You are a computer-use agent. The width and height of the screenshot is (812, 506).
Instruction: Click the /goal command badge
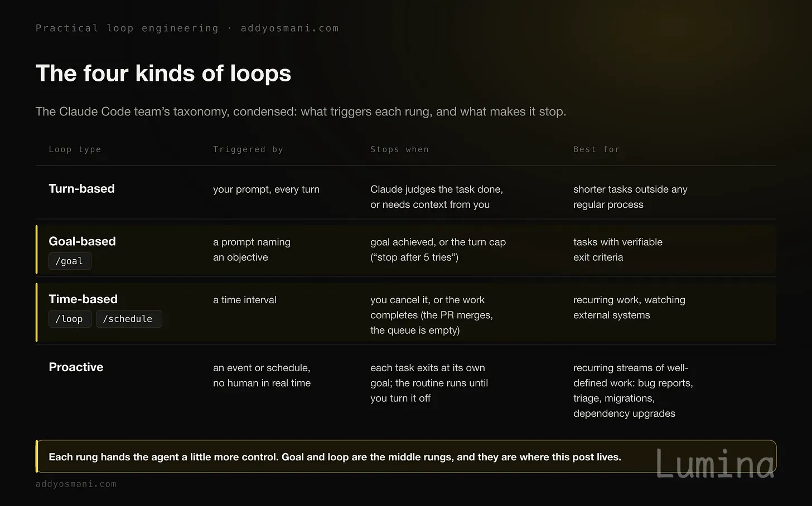point(70,261)
